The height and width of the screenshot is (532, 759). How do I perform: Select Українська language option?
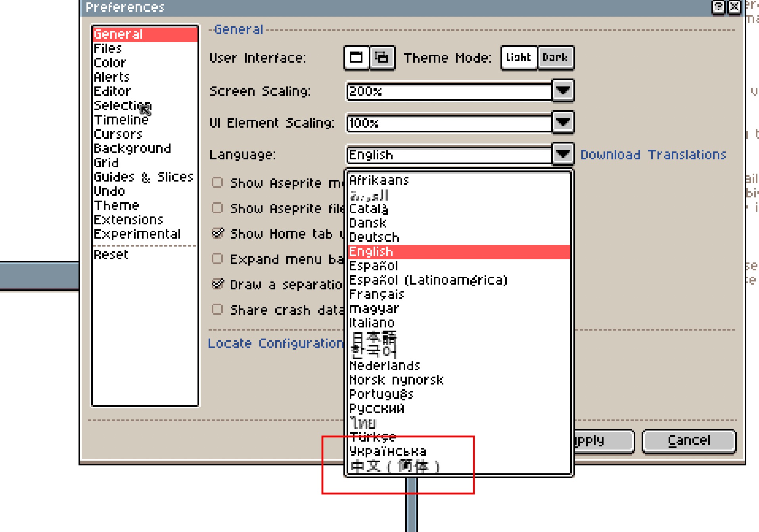click(x=387, y=451)
